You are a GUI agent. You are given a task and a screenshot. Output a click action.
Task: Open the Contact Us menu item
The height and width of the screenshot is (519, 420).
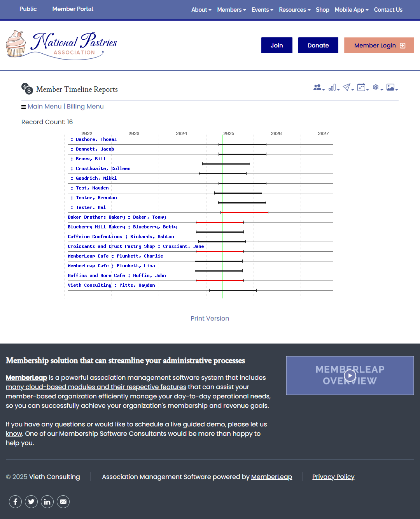(x=388, y=10)
